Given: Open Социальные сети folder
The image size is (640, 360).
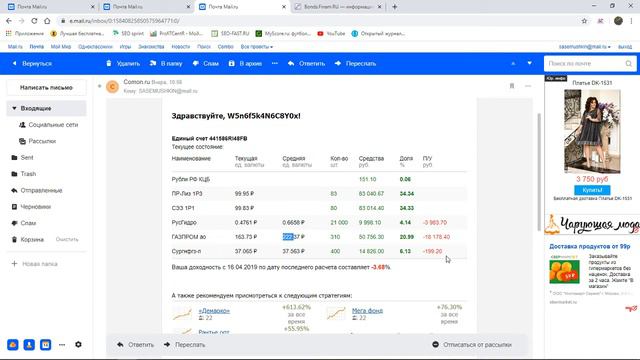Looking at the screenshot, I should pyautogui.click(x=48, y=125).
